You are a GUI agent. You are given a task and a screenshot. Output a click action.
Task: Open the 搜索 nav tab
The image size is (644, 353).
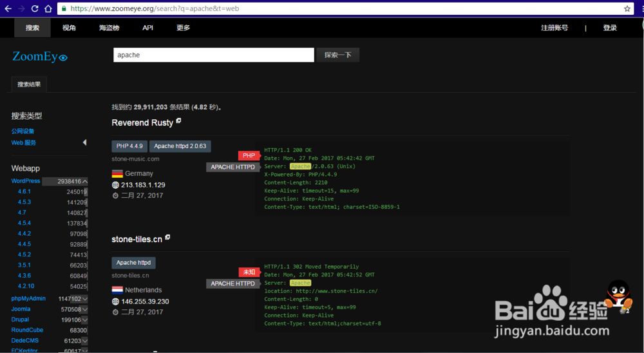pos(32,28)
